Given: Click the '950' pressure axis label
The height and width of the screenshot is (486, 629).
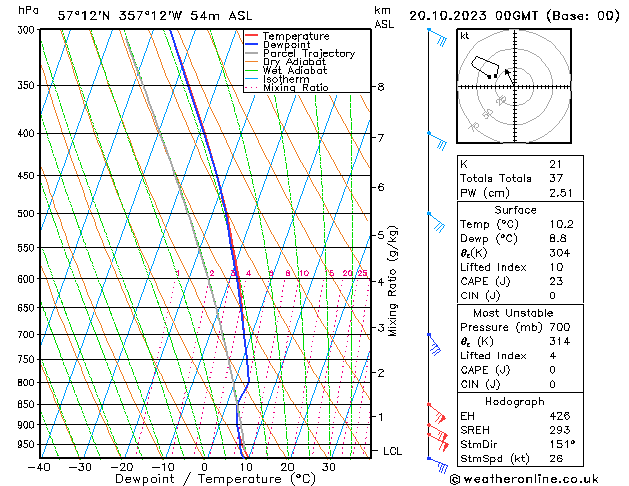Looking at the screenshot, I should point(28,444).
